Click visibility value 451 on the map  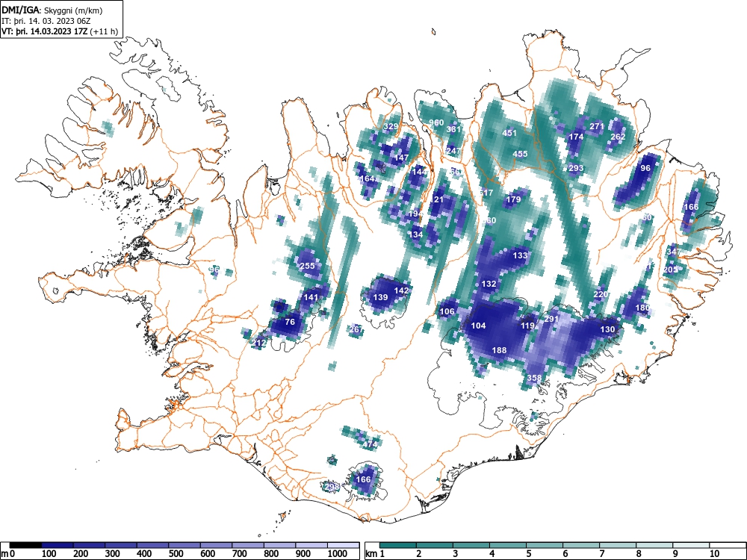(x=509, y=133)
